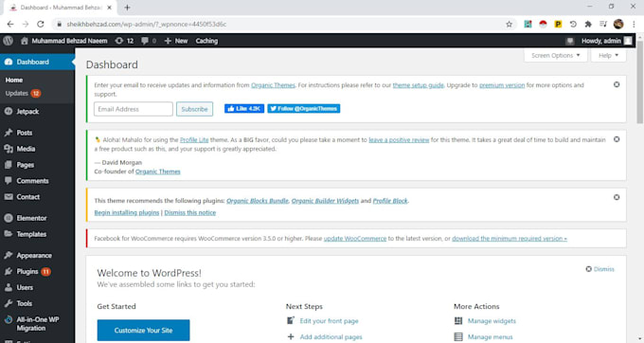Viewport: 644px width, 343px height.
Task: Click the Profile Lite theme link
Action: [194, 140]
